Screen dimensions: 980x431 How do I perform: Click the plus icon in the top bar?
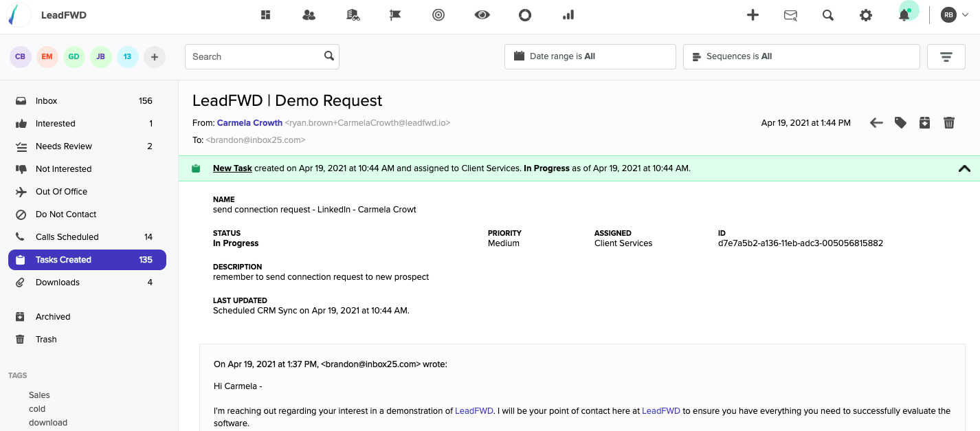tap(753, 15)
